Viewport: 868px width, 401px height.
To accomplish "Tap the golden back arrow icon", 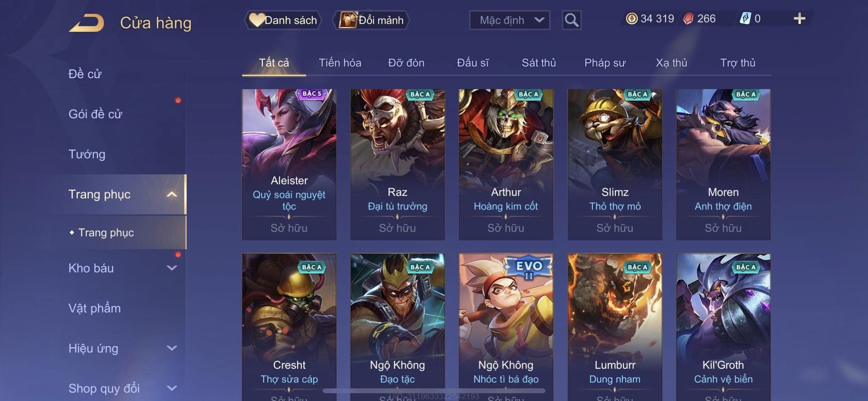I will point(87,22).
